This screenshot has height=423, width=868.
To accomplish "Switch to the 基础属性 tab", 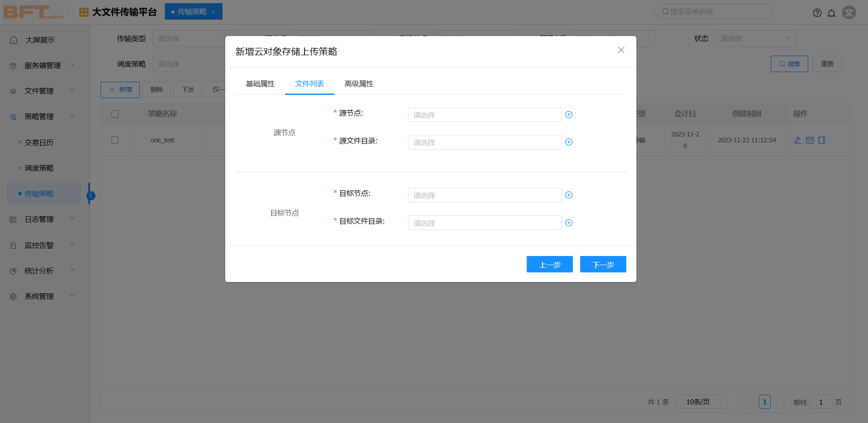I will click(260, 84).
